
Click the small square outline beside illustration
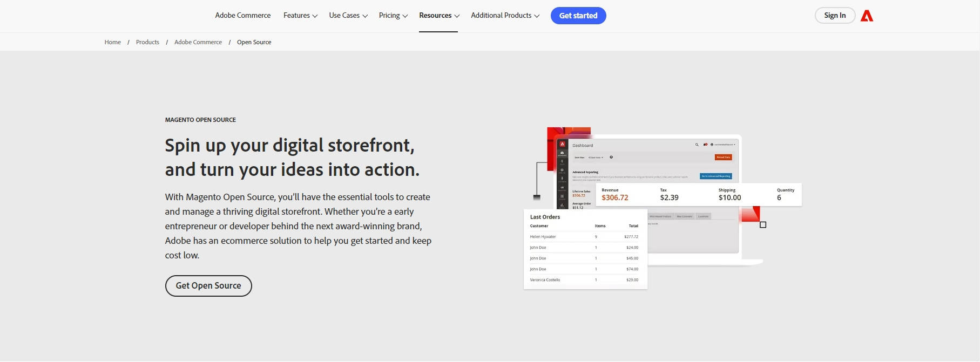(763, 224)
